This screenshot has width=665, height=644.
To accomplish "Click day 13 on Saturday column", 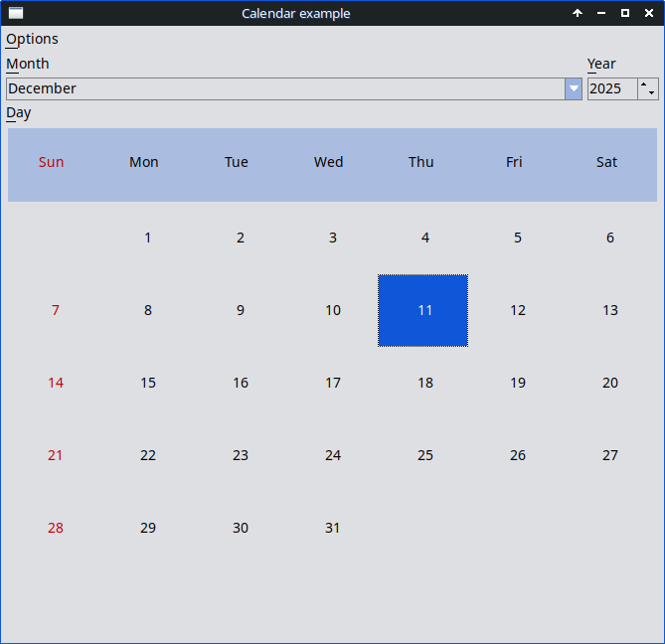I will tap(610, 310).
